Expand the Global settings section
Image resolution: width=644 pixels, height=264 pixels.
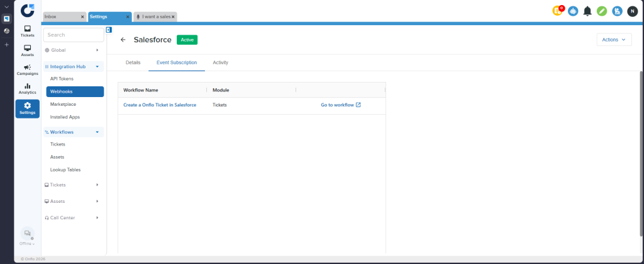97,50
